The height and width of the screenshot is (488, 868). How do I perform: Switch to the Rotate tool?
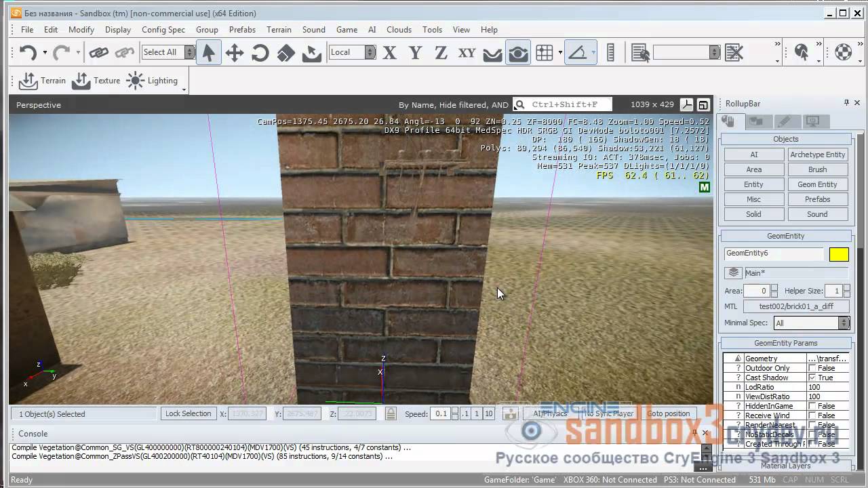point(260,52)
